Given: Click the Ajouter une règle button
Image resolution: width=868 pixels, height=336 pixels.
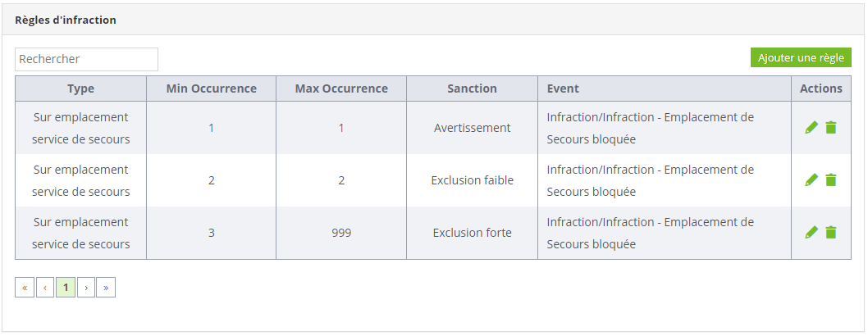Looking at the screenshot, I should 801,57.
